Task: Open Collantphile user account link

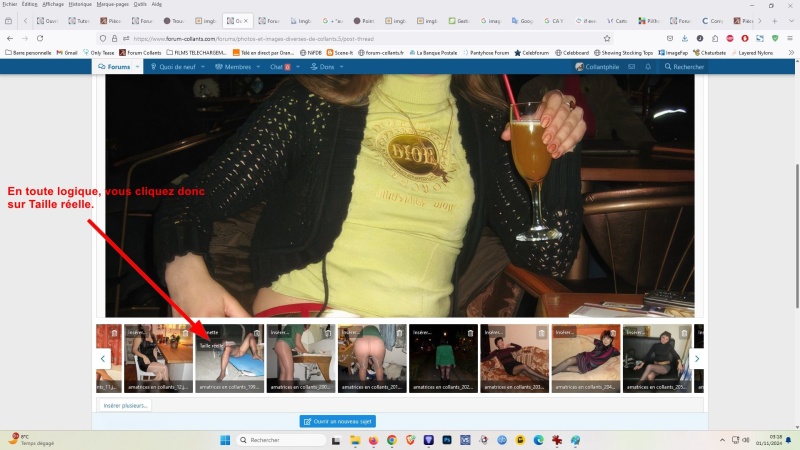Action: pos(597,67)
